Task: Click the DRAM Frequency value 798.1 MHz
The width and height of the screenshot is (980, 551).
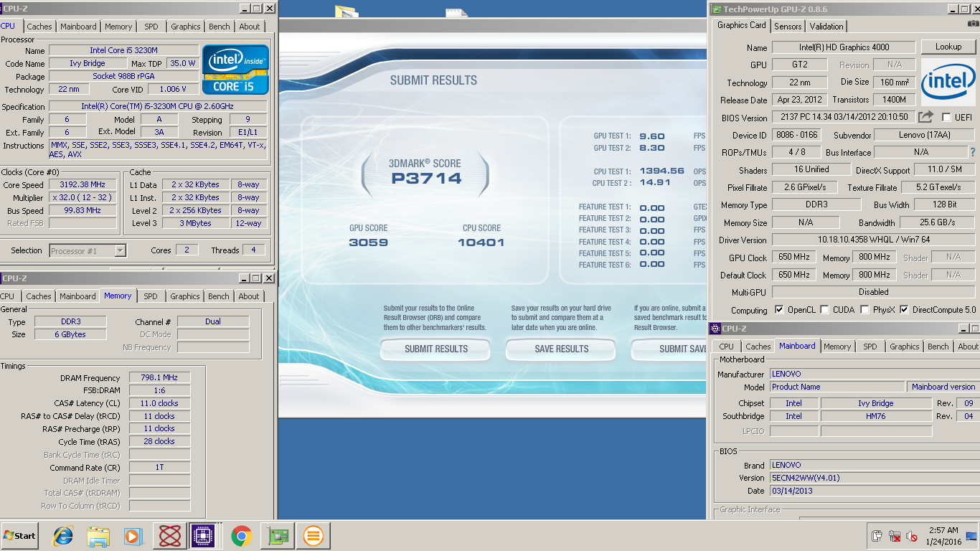Action: pos(159,377)
